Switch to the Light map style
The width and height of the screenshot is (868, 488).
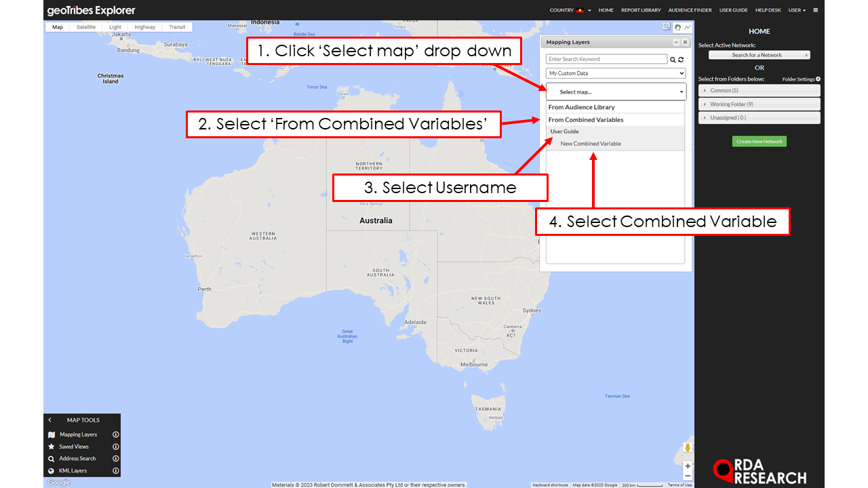point(115,27)
